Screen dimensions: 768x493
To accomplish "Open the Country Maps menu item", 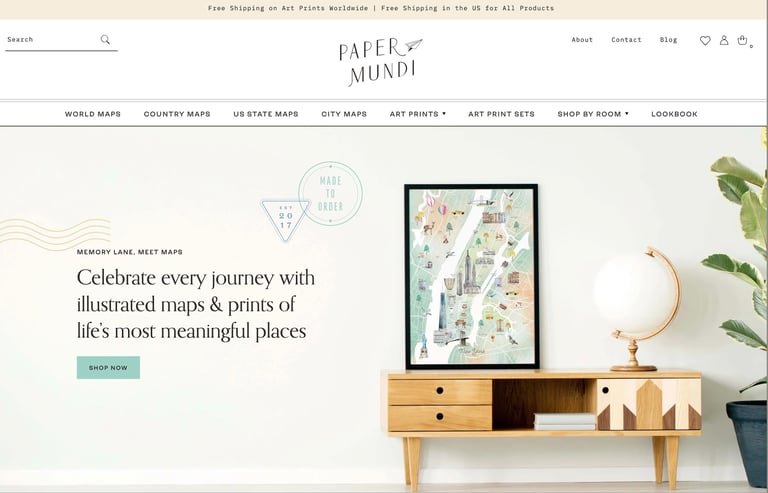I will [x=177, y=114].
